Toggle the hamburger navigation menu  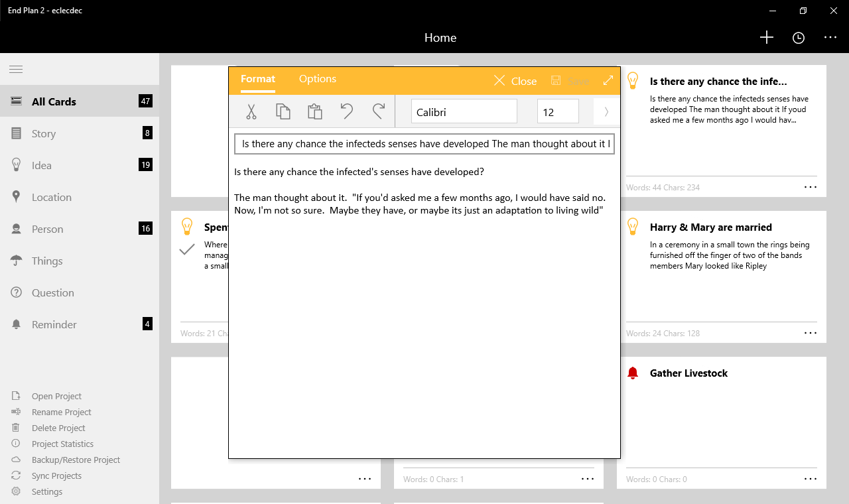pyautogui.click(x=16, y=70)
